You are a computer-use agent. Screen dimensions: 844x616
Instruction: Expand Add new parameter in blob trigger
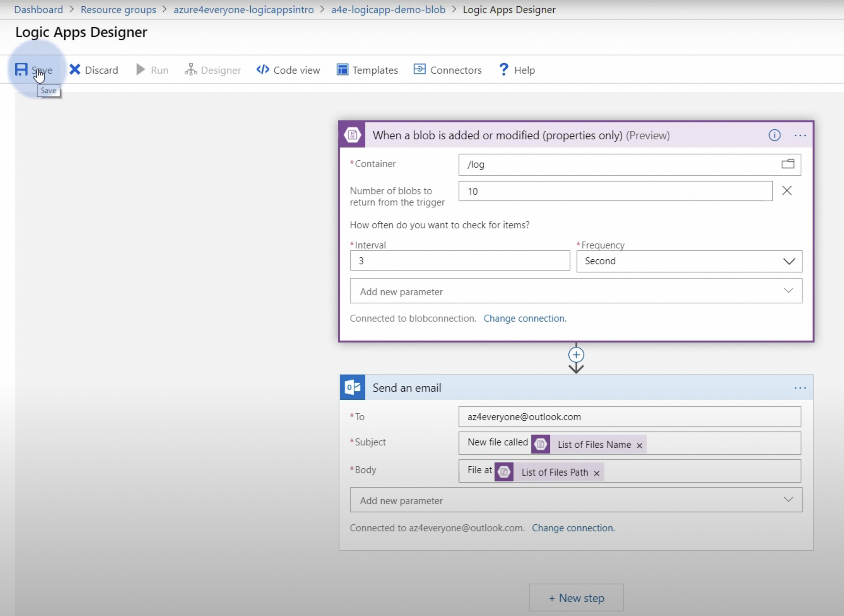click(576, 291)
